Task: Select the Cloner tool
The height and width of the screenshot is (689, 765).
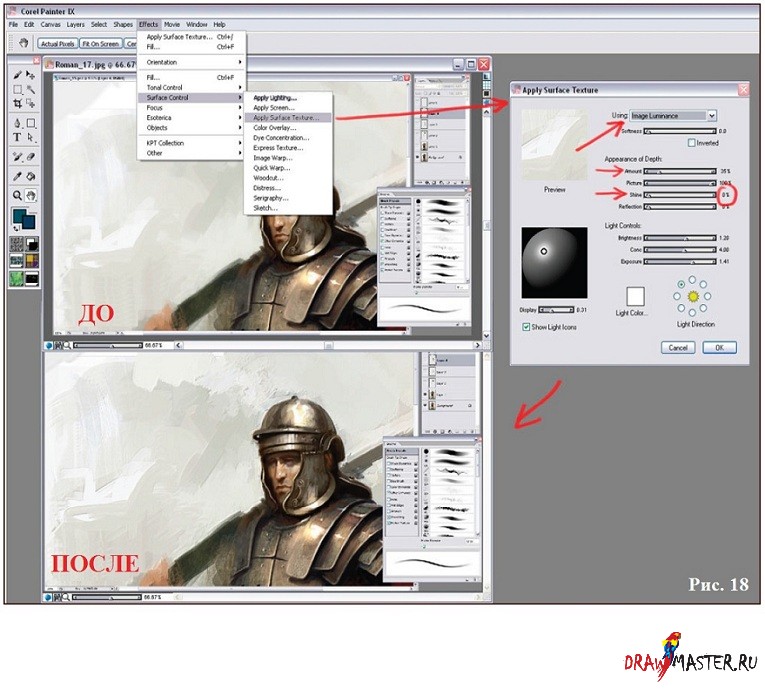Action: tap(18, 157)
